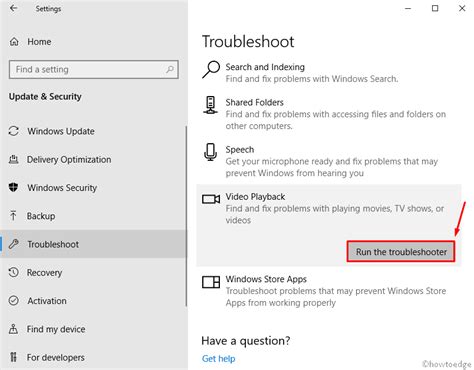Select Troubleshoot in the sidebar

(93, 244)
